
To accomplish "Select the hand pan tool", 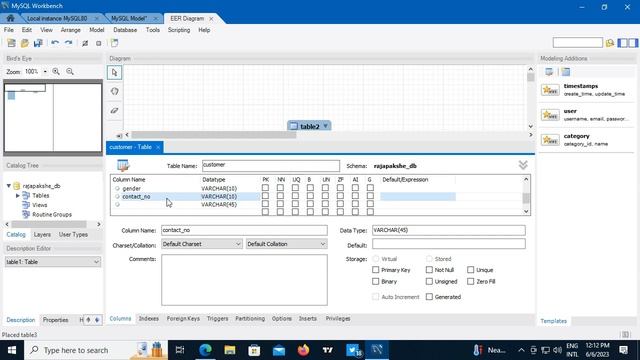I will tap(114, 91).
